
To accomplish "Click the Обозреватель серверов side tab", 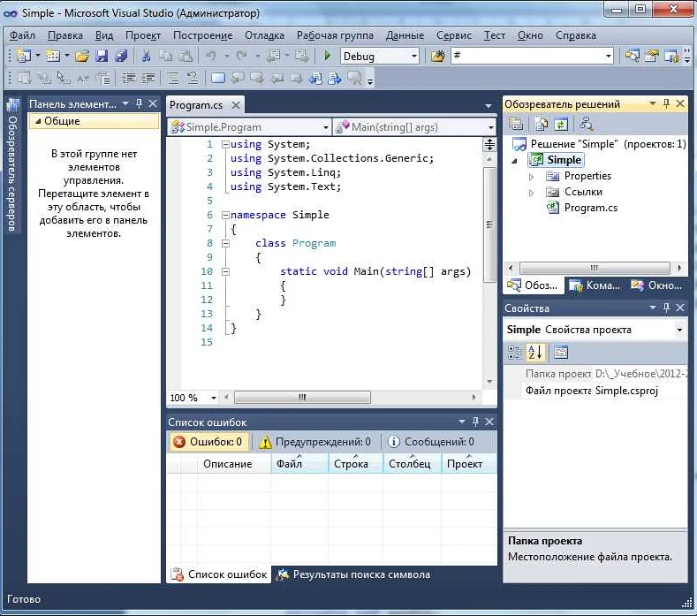I will (12, 168).
